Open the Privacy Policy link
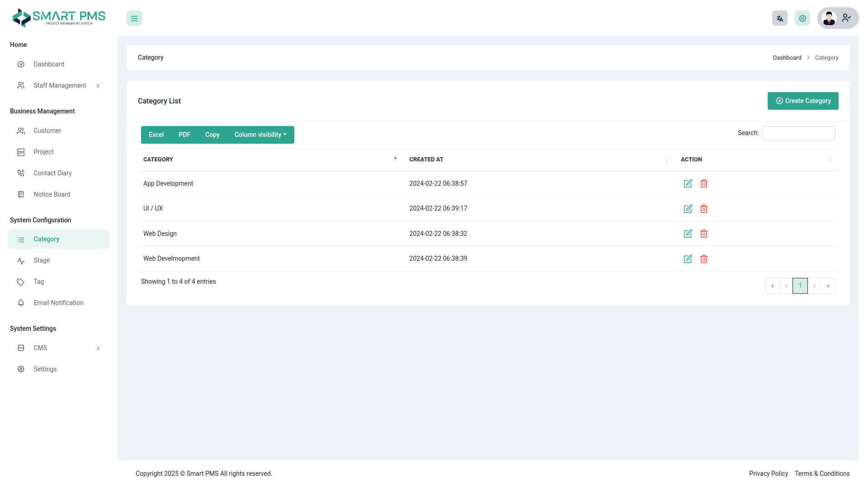Screen dimensions: 868x488 point(768,473)
